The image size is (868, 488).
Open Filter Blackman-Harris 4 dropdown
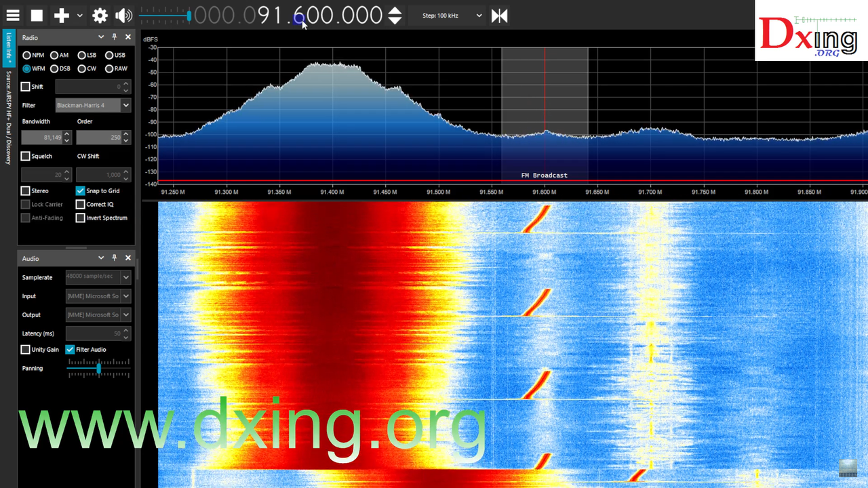click(x=93, y=105)
